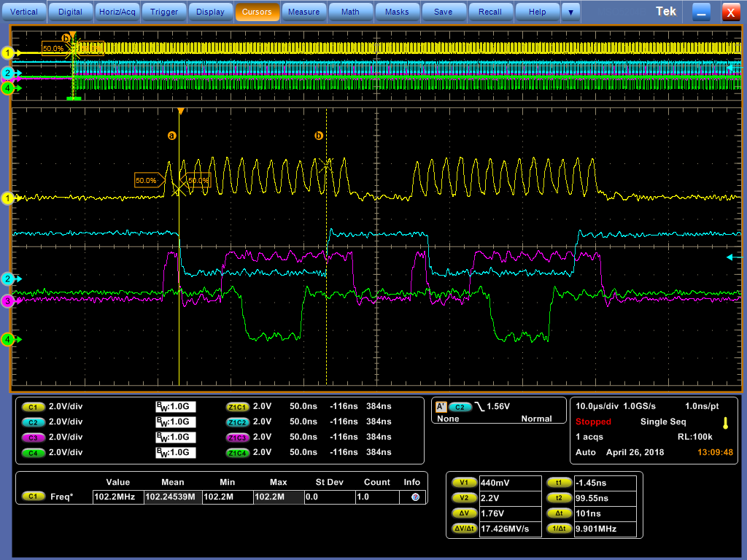Viewport: 747px width, 560px height.
Task: Click the Max value 102.2M cell
Action: [279, 497]
